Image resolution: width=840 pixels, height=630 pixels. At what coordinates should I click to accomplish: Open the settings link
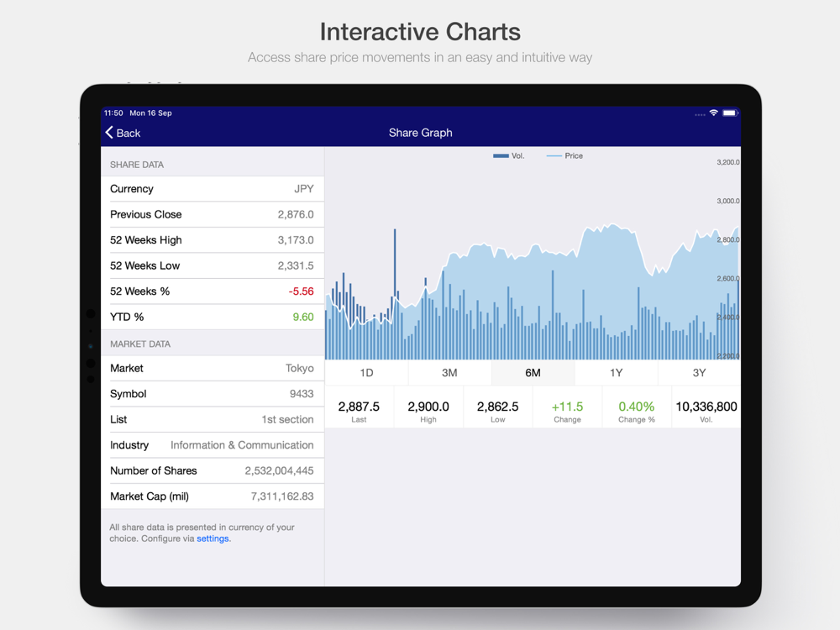[x=213, y=538]
